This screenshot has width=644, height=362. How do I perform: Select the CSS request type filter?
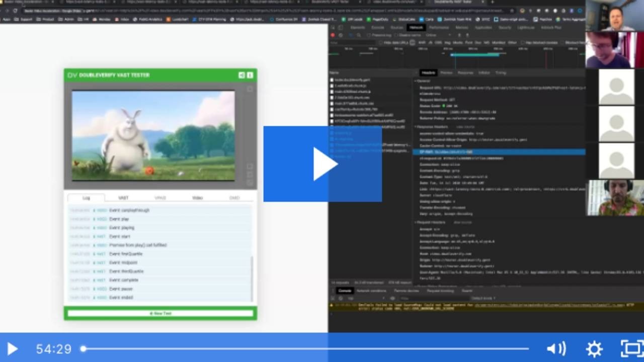(x=438, y=43)
